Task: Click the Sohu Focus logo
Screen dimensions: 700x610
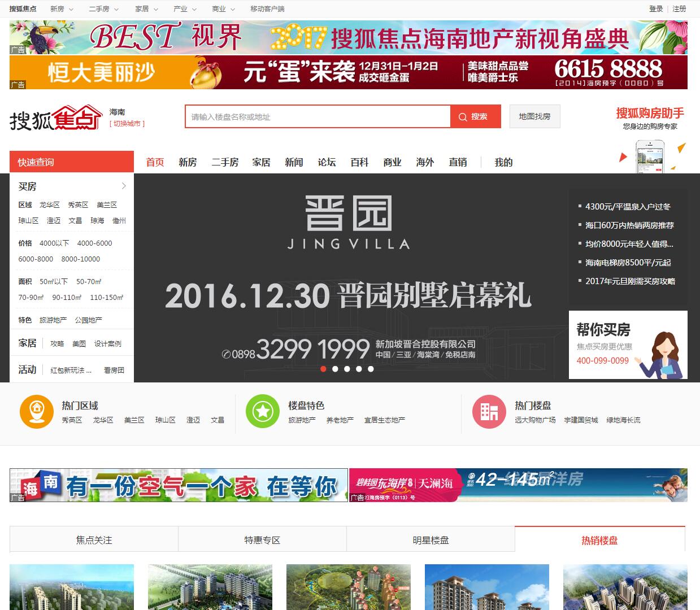Action: pyautogui.click(x=55, y=117)
